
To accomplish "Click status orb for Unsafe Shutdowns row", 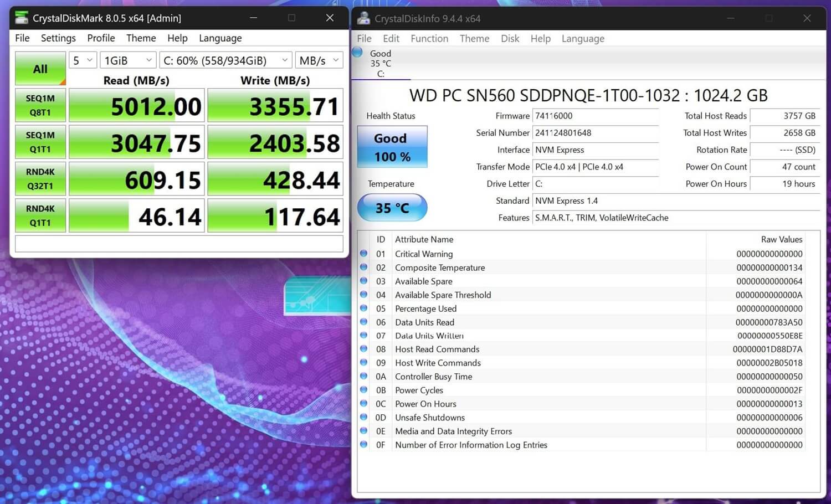I will 363,417.
